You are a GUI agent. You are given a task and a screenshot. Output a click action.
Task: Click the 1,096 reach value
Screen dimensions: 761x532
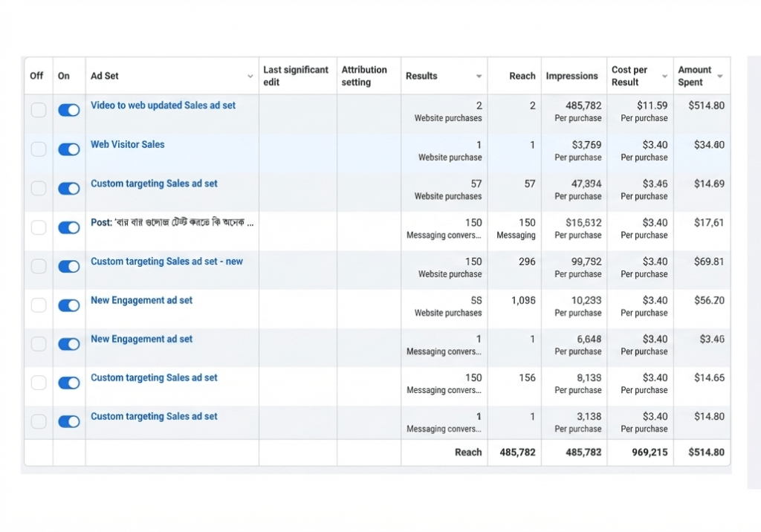[523, 300]
